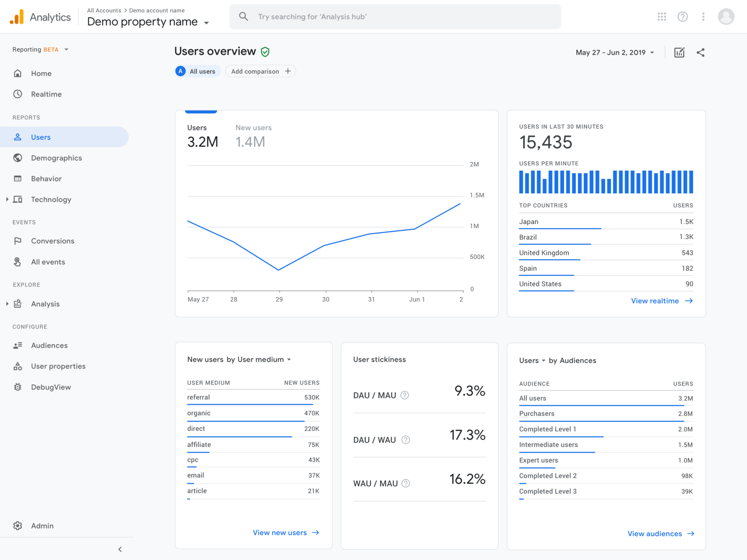Select the Users menu item in Reports
The height and width of the screenshot is (560, 747).
pos(40,137)
